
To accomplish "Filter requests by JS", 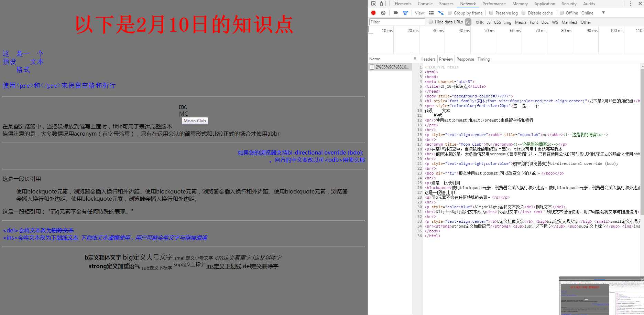I will pos(489,22).
